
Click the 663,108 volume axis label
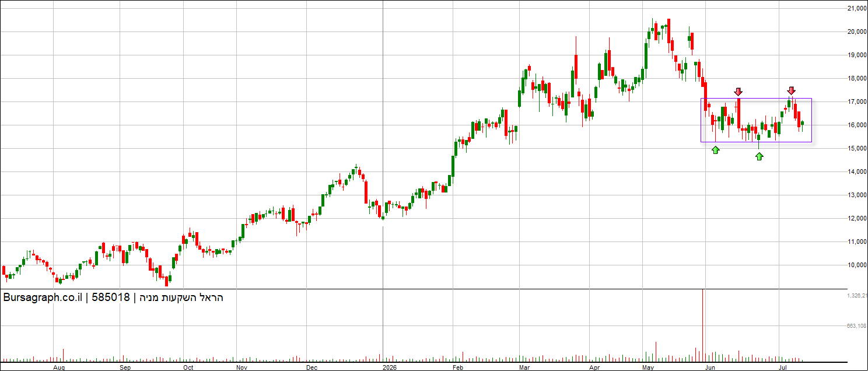[856, 326]
